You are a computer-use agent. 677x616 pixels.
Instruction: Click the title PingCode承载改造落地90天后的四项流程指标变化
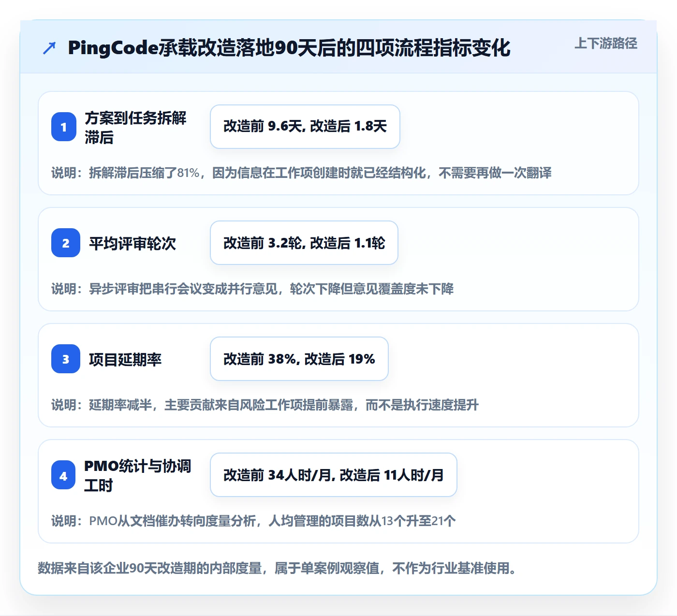pyautogui.click(x=289, y=48)
